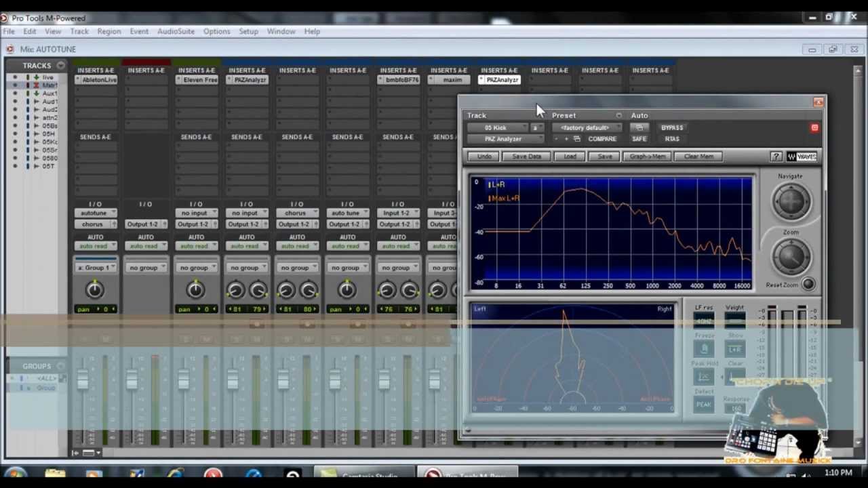Open the plugin automation enable icon under Auto
Viewport: 868px width, 488px height.
click(639, 127)
